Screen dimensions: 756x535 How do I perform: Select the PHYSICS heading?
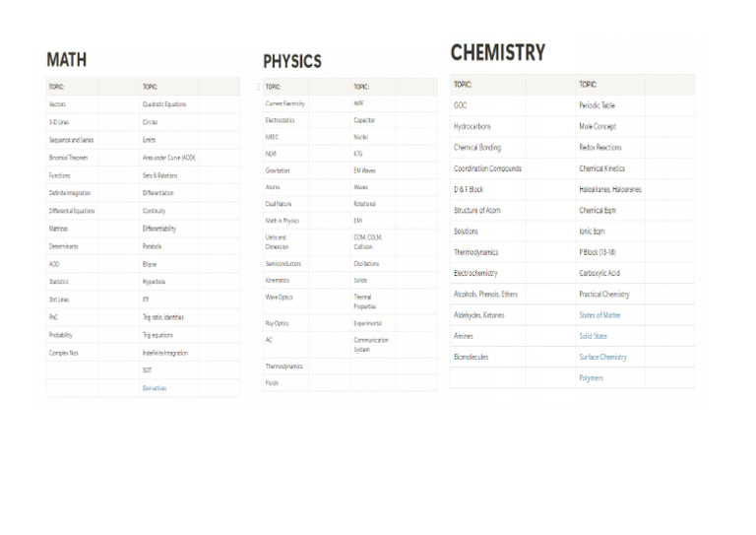[292, 61]
